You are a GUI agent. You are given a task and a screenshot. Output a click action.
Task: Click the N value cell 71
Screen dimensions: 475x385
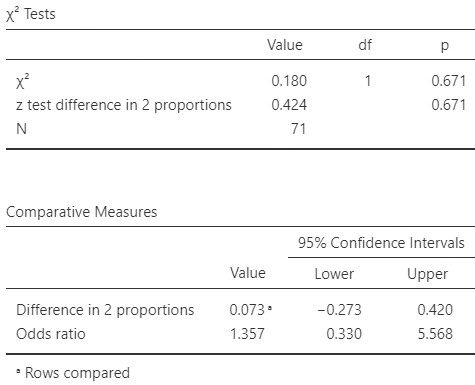click(298, 129)
